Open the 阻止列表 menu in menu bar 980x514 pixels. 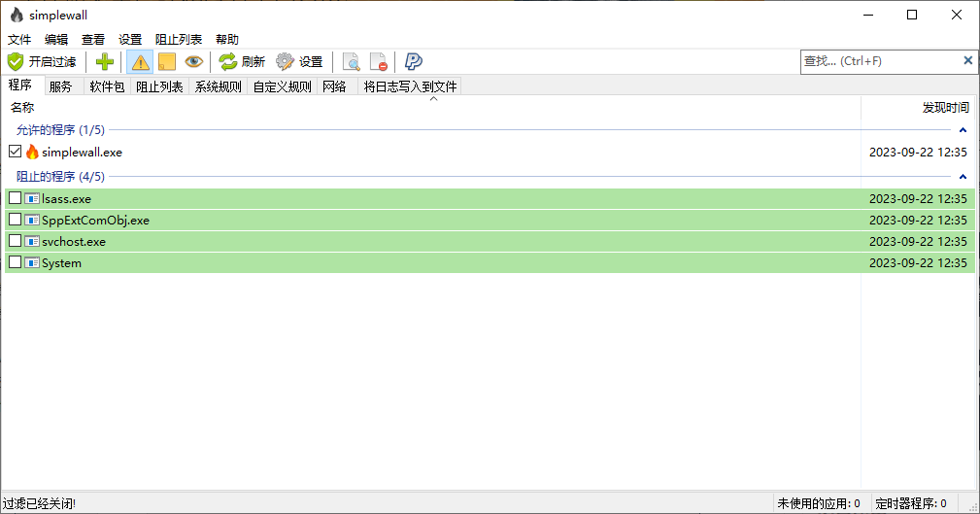[179, 39]
